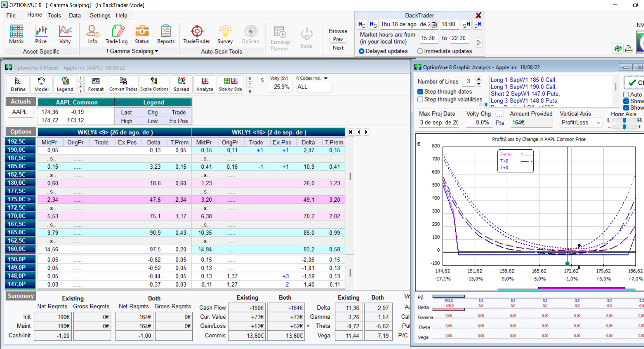
Task: Open the Price chart icon
Action: (x=41, y=34)
